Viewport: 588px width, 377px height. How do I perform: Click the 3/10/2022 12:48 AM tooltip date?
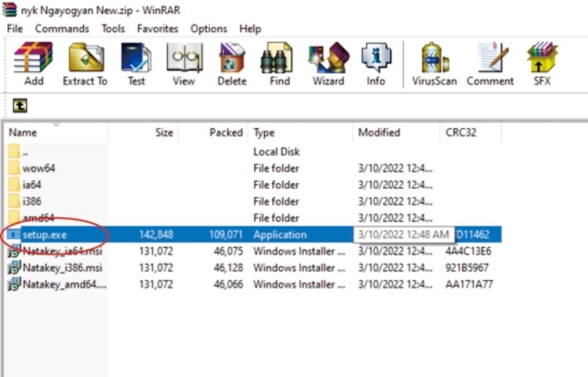click(404, 234)
